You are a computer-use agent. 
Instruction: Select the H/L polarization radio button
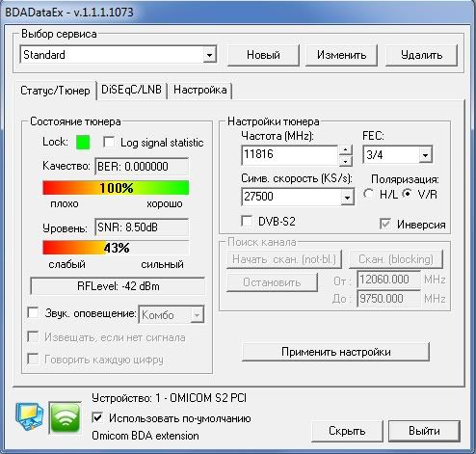(368, 194)
